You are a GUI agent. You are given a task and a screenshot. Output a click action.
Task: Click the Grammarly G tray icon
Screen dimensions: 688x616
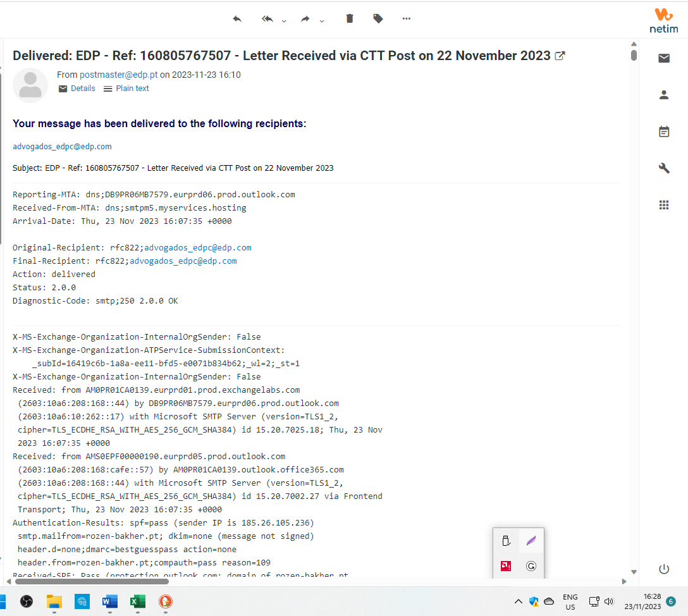click(x=531, y=566)
